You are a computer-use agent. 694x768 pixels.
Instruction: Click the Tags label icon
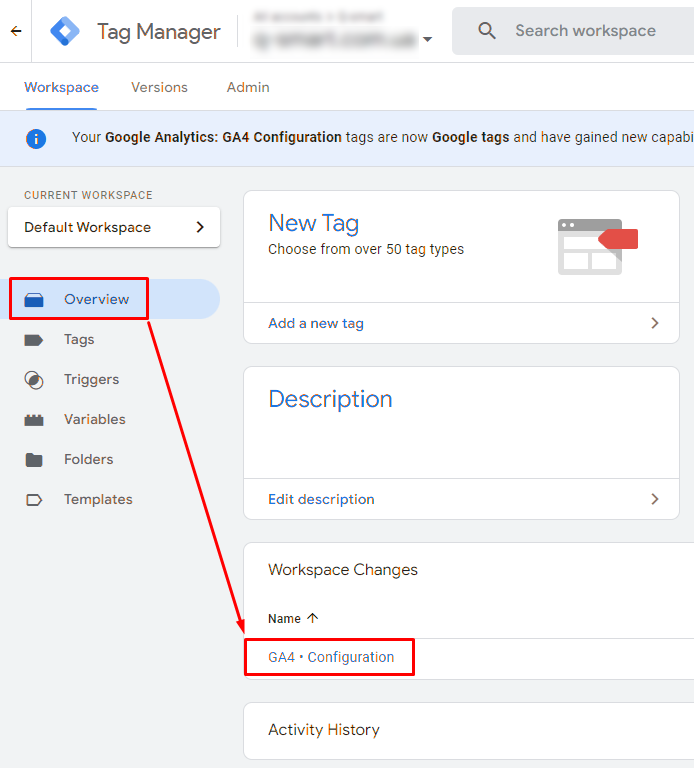[34, 340]
